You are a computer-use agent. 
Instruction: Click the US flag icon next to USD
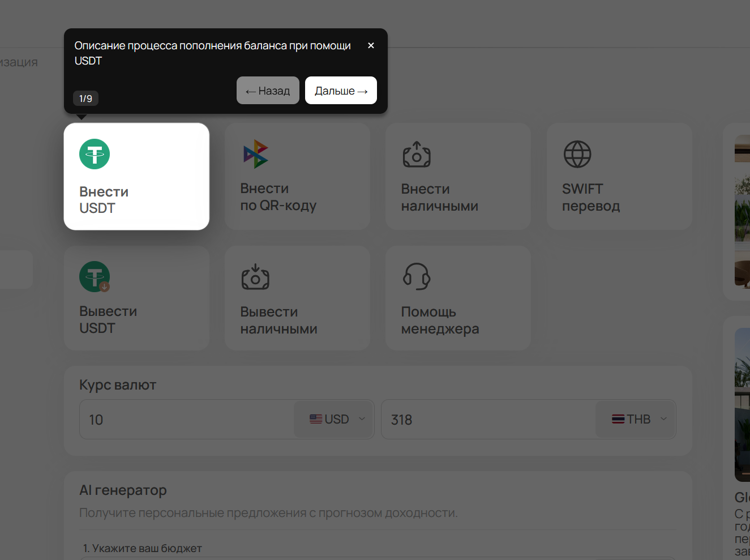pyautogui.click(x=316, y=419)
